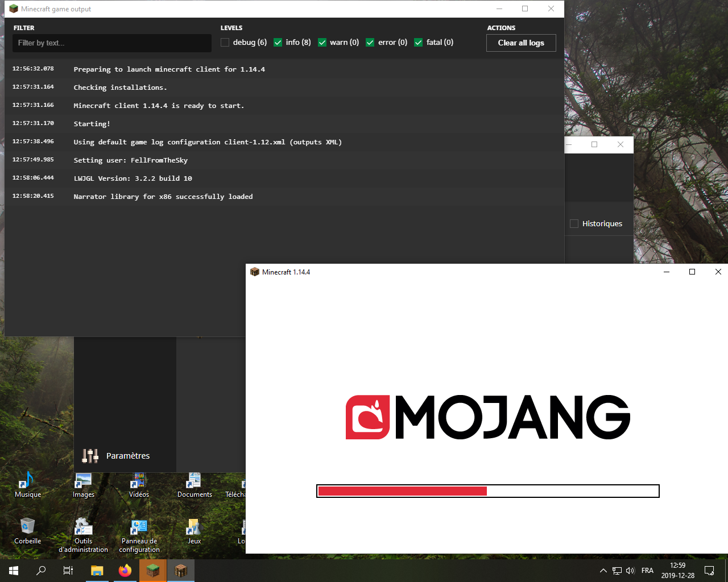Screen dimensions: 728x582
Task: Open Task View on the taskbar
Action: (68, 571)
